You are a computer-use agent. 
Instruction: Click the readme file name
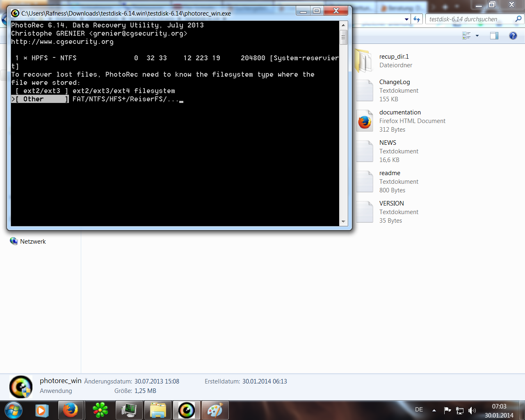[x=390, y=173]
